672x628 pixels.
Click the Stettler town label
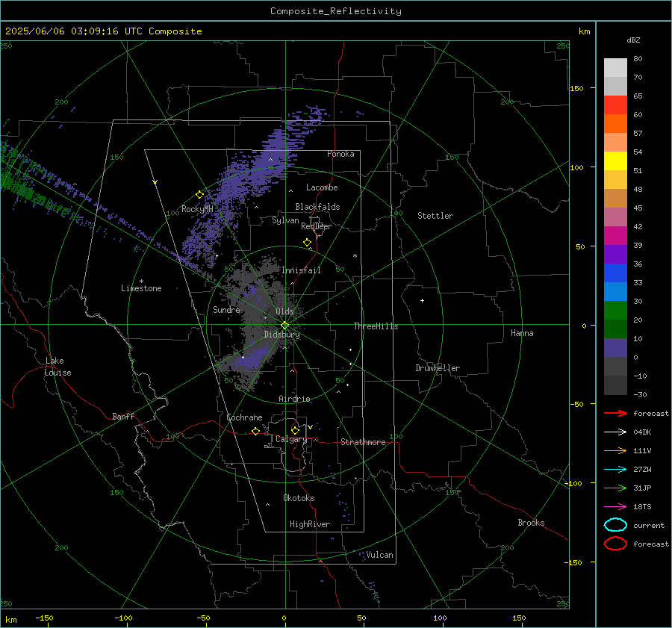(435, 216)
